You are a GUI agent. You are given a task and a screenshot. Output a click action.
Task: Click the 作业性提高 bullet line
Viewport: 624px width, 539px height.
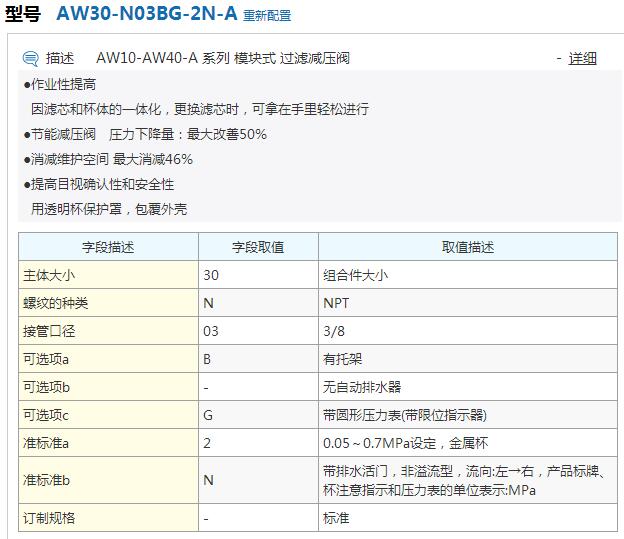pos(60,84)
